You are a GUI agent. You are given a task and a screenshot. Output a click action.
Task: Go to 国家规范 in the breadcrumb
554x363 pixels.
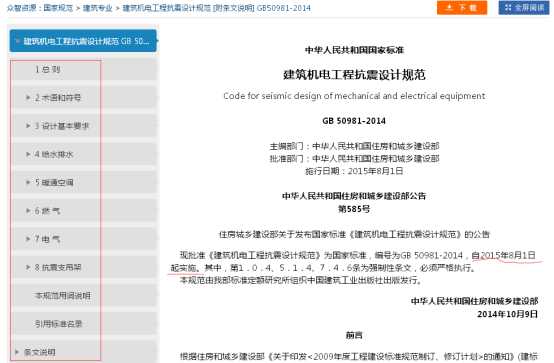click(x=58, y=8)
